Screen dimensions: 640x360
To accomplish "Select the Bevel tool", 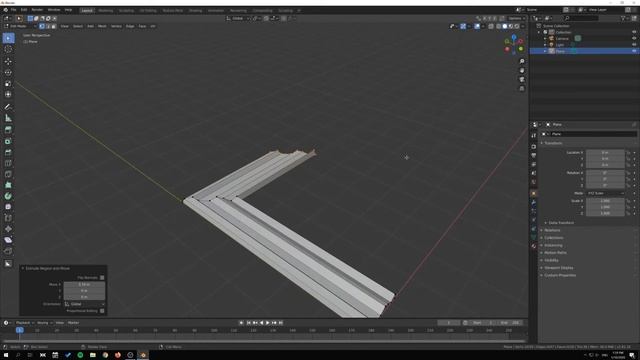I will click(8, 152).
